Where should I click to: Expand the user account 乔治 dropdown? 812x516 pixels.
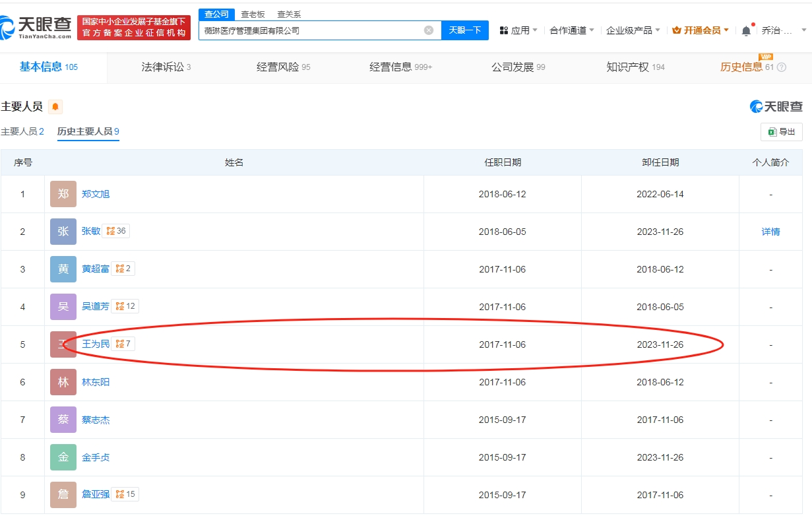click(784, 30)
